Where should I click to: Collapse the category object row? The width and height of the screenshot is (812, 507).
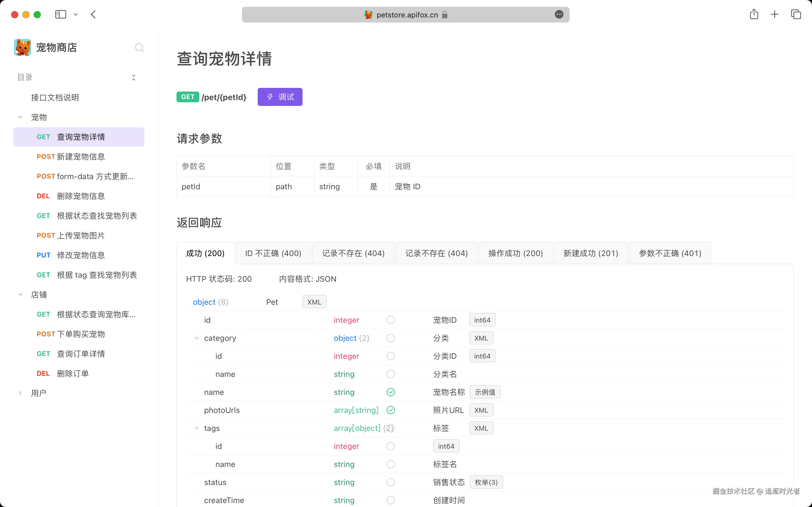[x=197, y=338]
